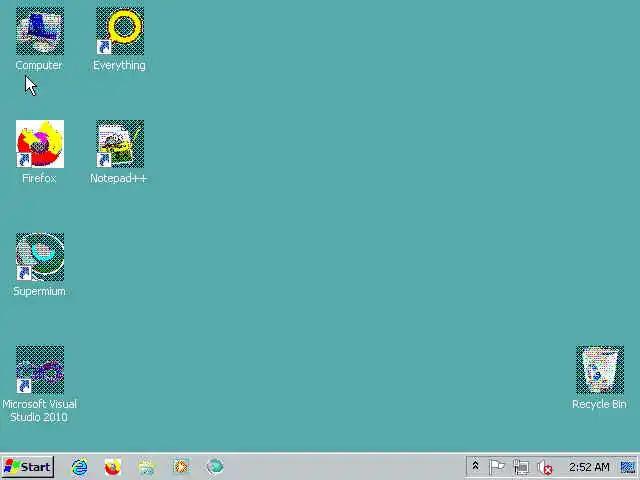The image size is (640, 480).
Task: Launch Internet Explorer from the taskbar
Action: 80,467
